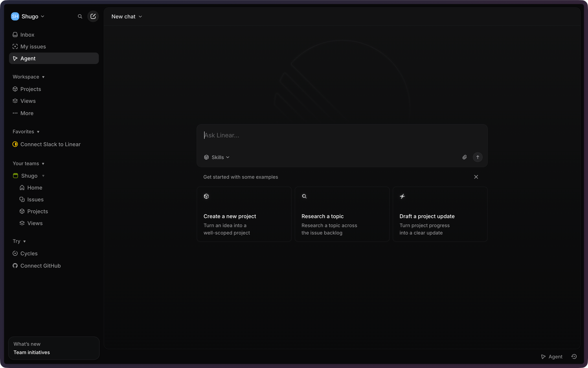Dismiss the examples with the X
Screen dimensions: 588x368
click(476, 177)
